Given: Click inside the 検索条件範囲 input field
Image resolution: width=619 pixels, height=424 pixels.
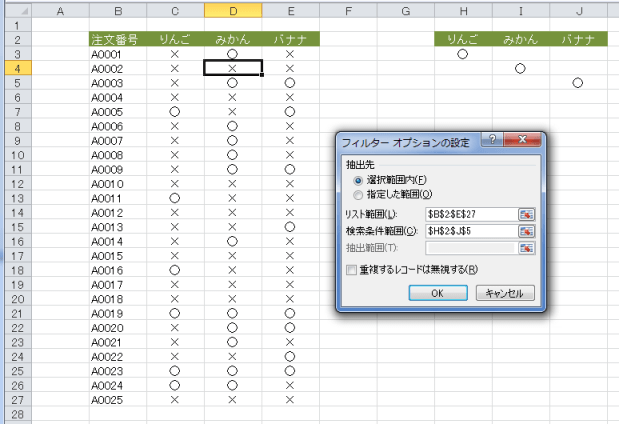Looking at the screenshot, I should tap(470, 231).
